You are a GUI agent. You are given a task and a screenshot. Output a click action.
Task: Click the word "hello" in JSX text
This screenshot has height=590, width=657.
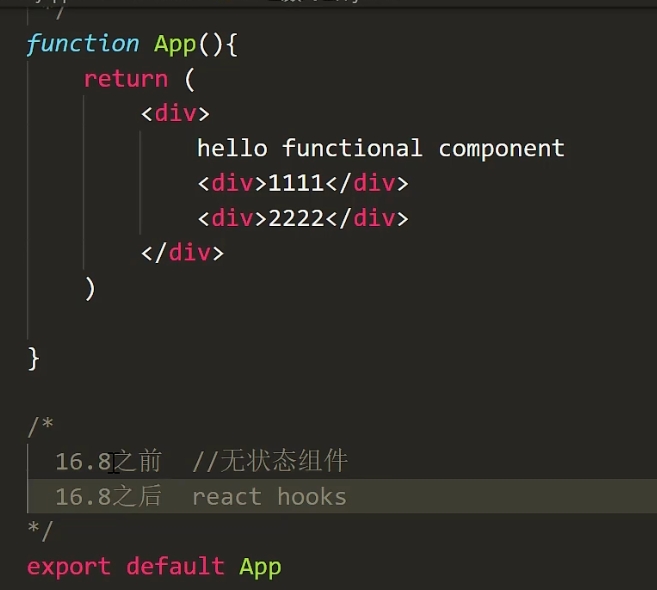pyautogui.click(x=232, y=149)
